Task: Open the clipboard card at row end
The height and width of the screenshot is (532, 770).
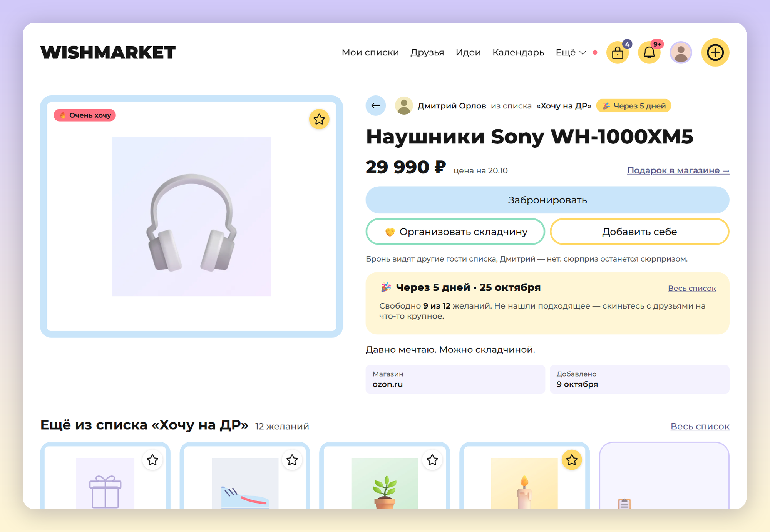Action: click(664, 476)
